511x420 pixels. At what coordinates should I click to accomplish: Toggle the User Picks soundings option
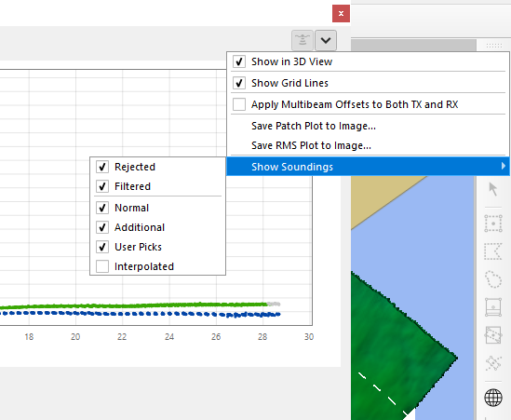click(102, 247)
